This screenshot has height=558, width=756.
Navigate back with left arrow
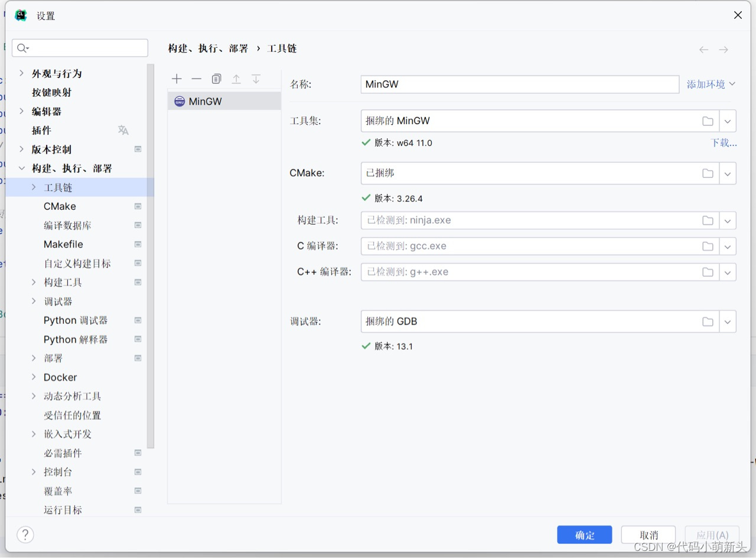point(703,50)
